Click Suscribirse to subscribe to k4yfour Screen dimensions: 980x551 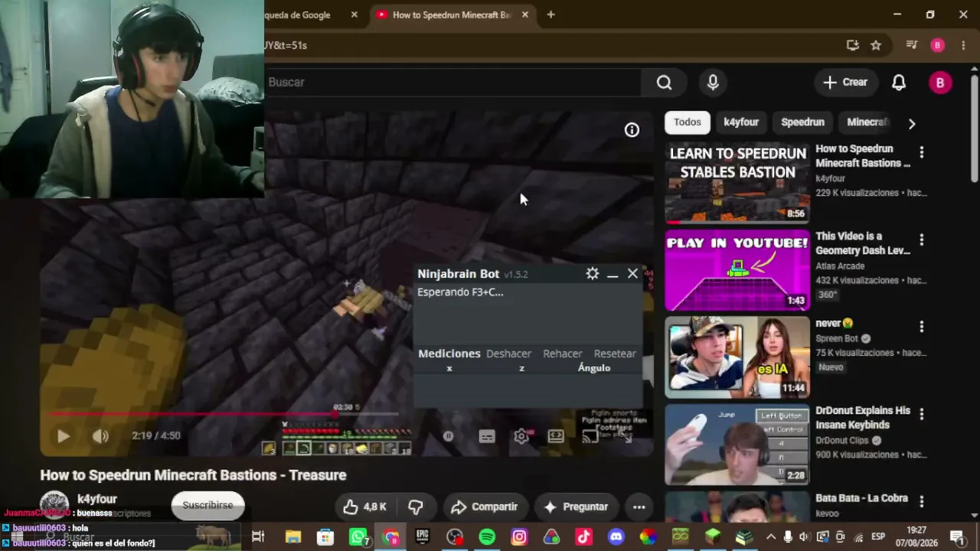(207, 505)
